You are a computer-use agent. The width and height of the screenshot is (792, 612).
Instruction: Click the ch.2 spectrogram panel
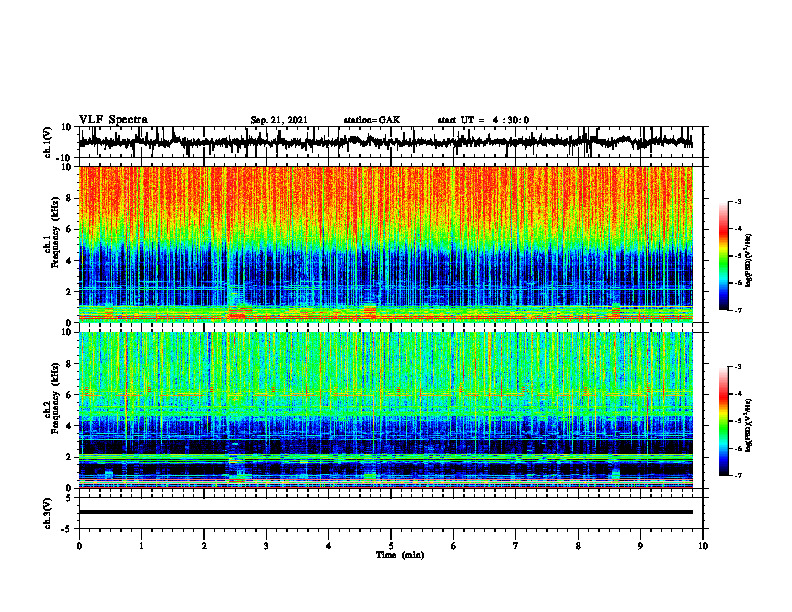coord(386,410)
